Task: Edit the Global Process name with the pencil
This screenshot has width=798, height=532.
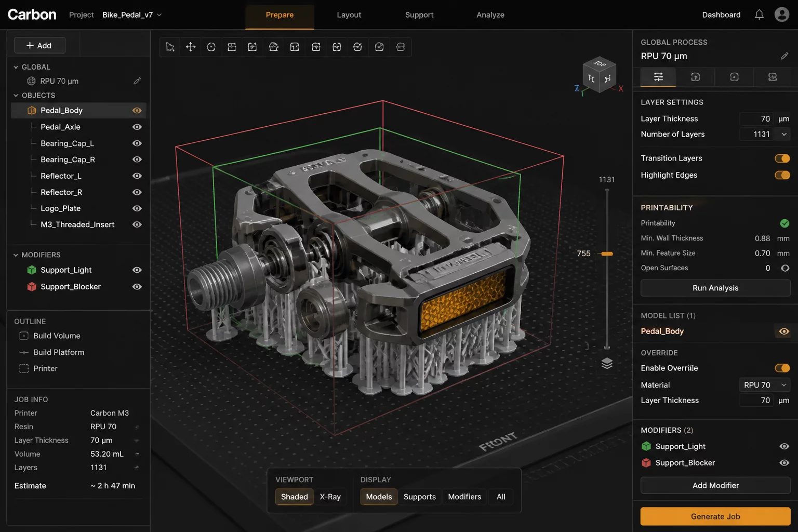Action: [x=784, y=56]
